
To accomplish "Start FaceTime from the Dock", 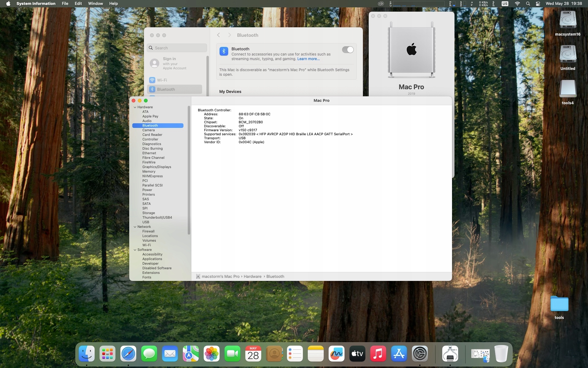I will coord(232,354).
